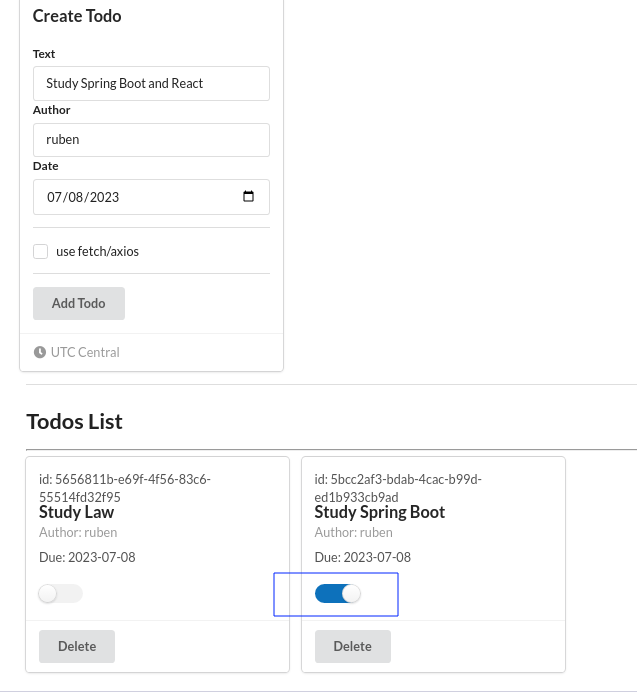Click the Todos List heading
This screenshot has height=692, width=637.
coord(74,421)
